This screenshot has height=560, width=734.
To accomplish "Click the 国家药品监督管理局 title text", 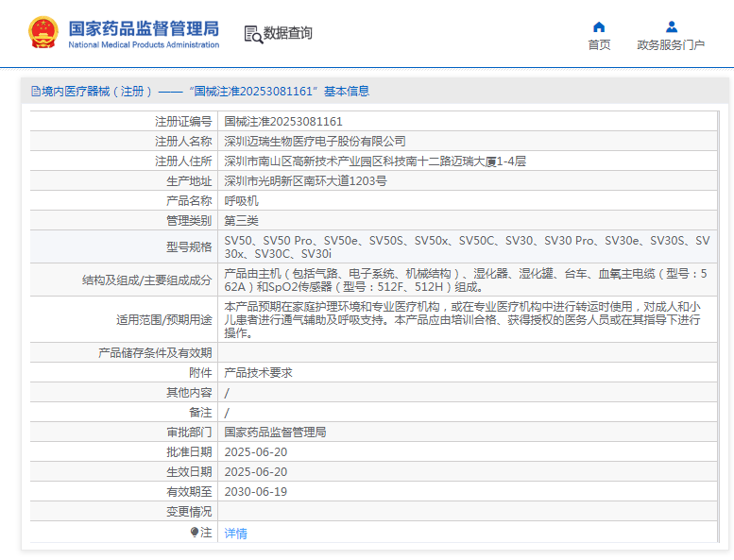I will (x=144, y=27).
